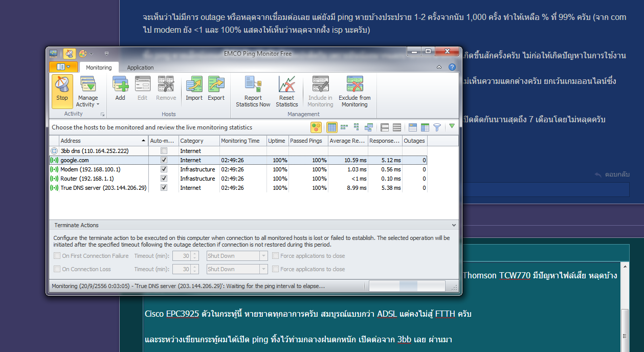The width and height of the screenshot is (644, 352).
Task: Click the status bar progress indicator
Action: (x=407, y=287)
